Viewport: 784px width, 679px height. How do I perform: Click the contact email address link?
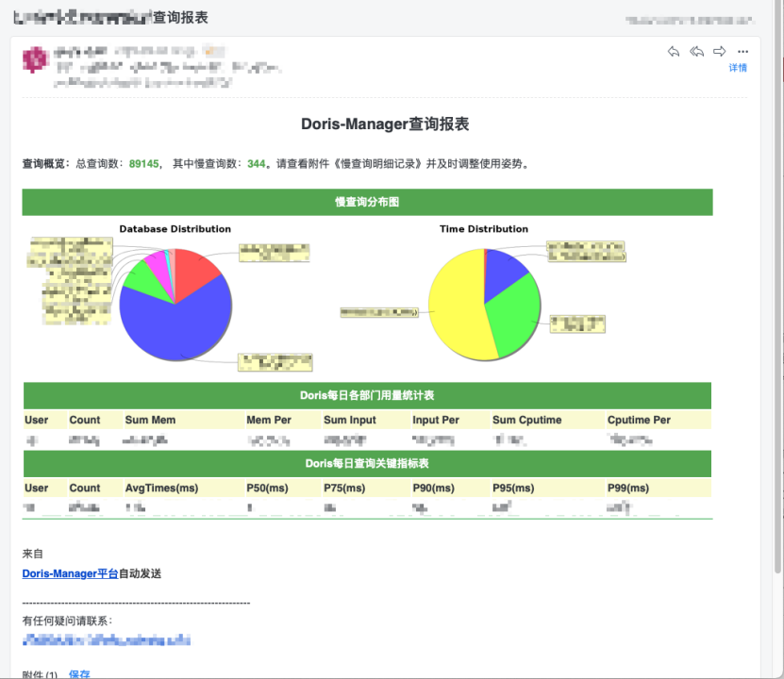pyautogui.click(x=106, y=639)
